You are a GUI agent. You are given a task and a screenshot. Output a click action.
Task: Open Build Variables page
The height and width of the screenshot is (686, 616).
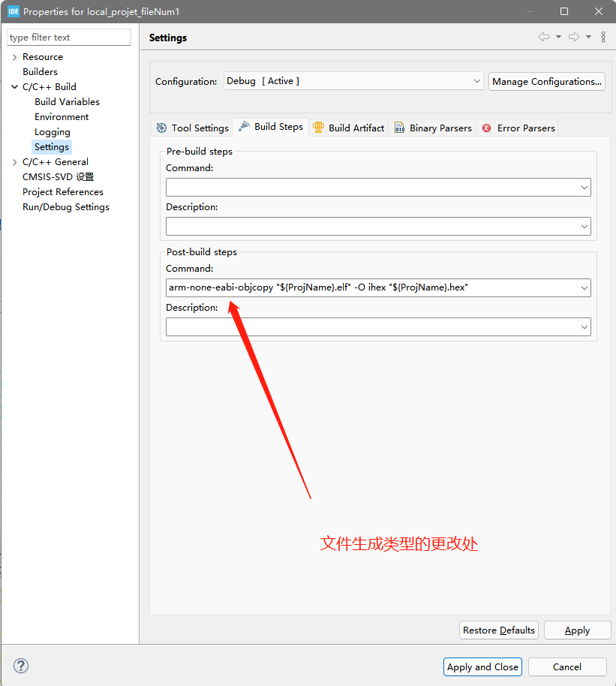pyautogui.click(x=67, y=101)
